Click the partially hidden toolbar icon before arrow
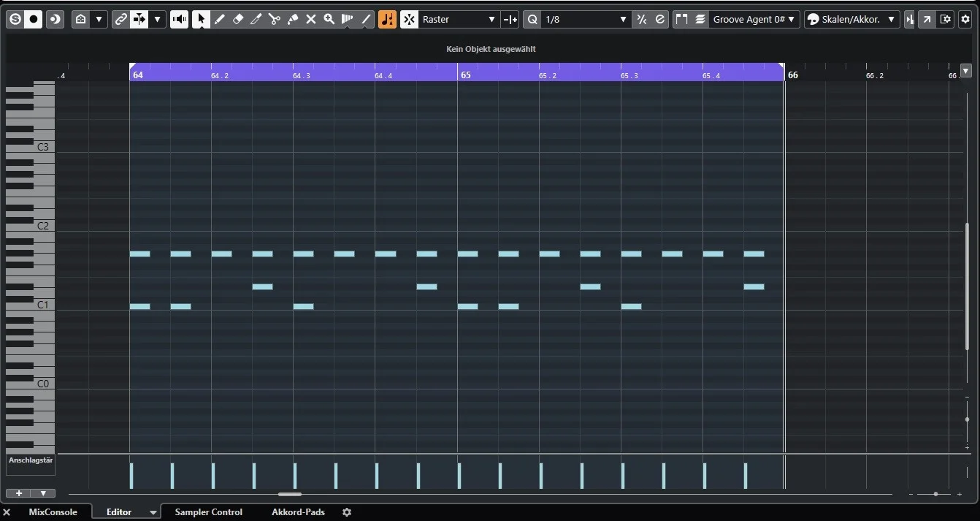The image size is (980, 521). [x=909, y=19]
